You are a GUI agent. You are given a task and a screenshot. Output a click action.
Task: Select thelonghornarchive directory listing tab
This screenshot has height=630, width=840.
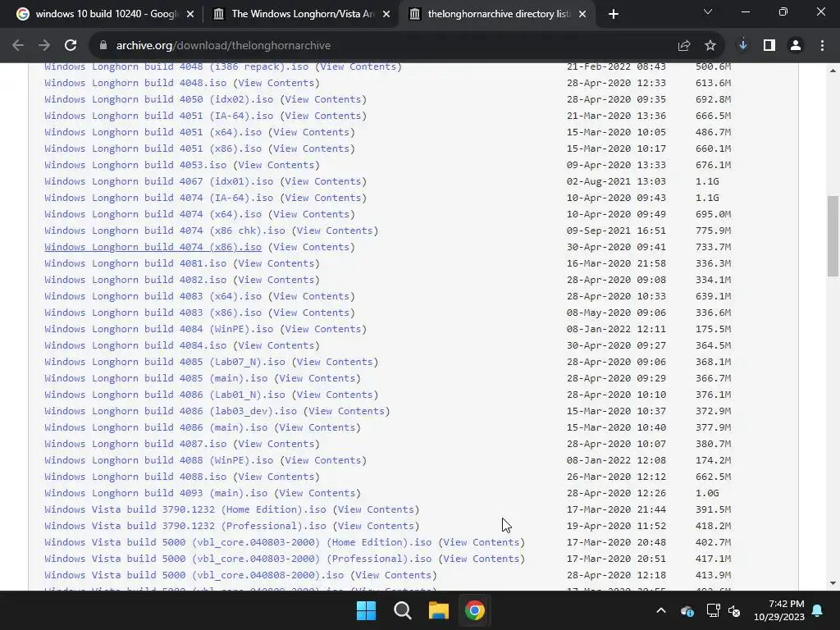click(x=498, y=14)
